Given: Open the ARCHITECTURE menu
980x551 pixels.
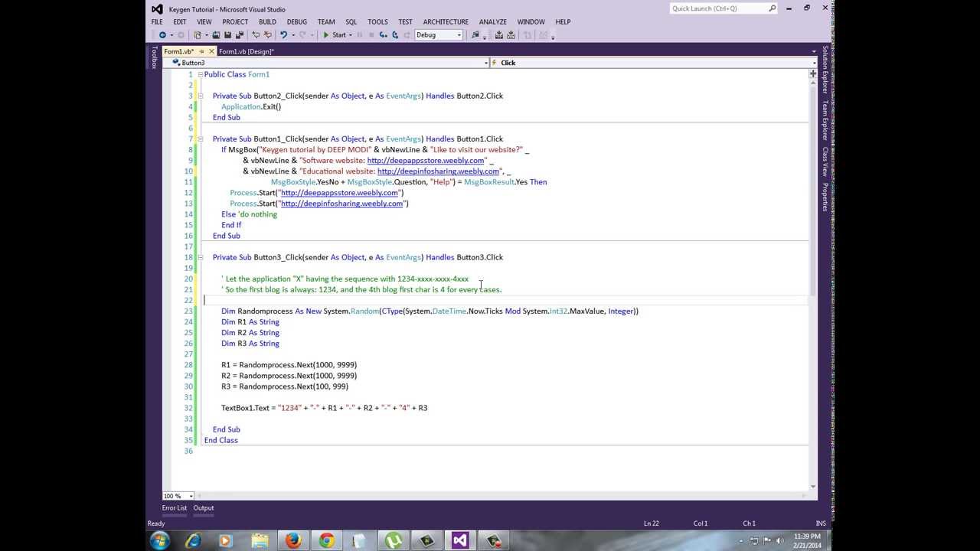Looking at the screenshot, I should [x=446, y=22].
